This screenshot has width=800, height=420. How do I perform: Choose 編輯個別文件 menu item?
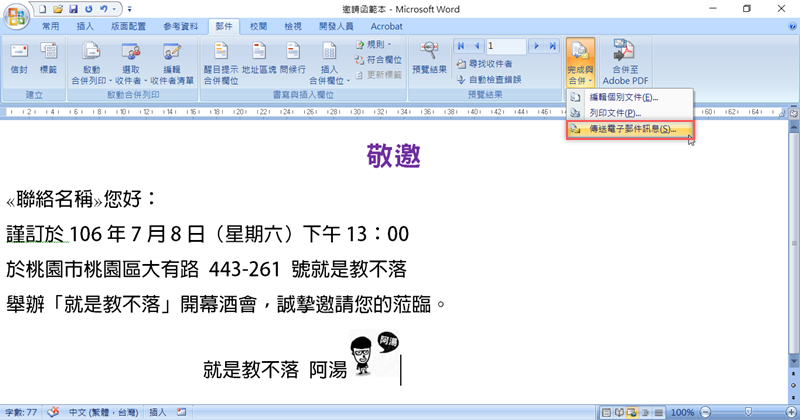point(630,97)
